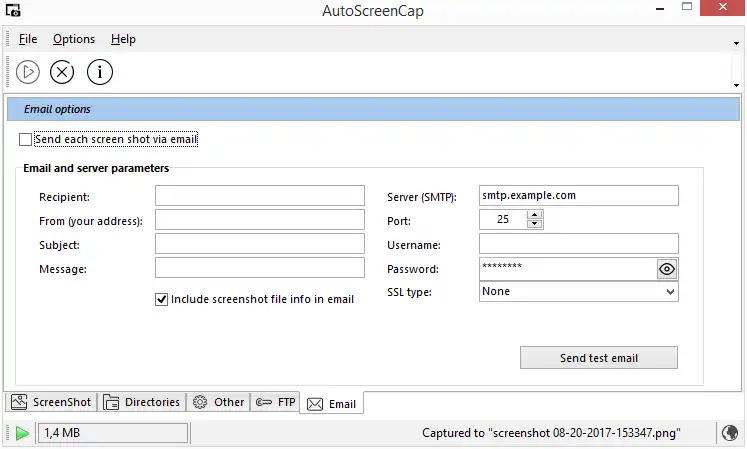
Task: Go to the Other settings tab
Action: 218,402
